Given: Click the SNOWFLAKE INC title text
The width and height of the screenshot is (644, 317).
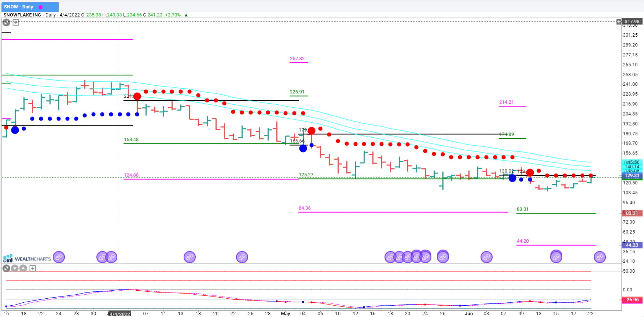Looking at the screenshot, I should coord(22,15).
